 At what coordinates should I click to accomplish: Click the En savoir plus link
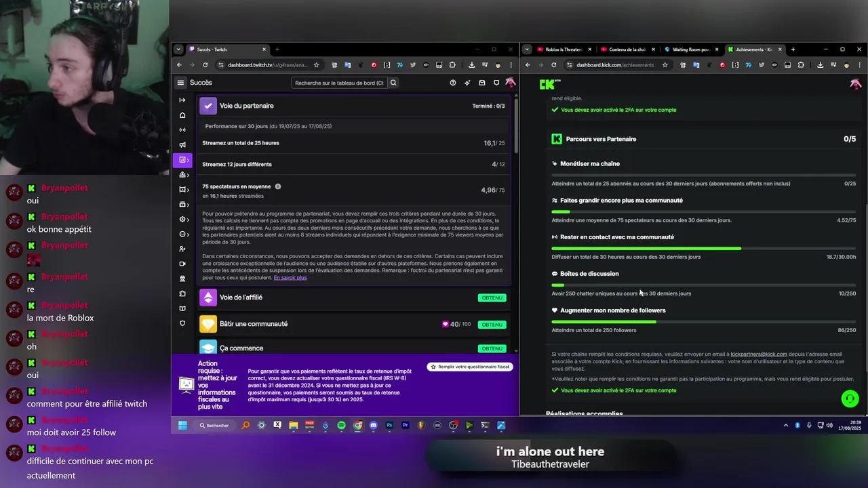tap(290, 278)
